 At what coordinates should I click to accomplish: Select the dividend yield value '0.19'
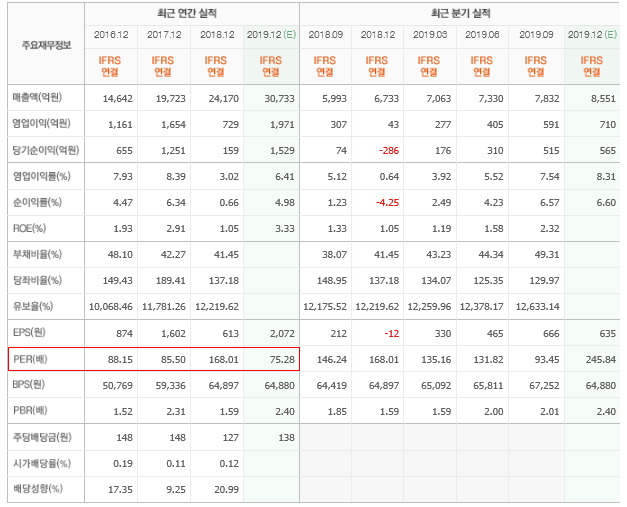[123, 463]
